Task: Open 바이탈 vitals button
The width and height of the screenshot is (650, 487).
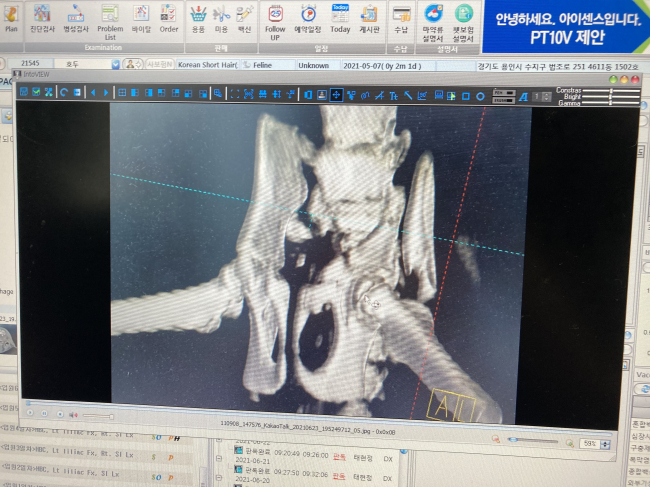Action: pos(141,19)
